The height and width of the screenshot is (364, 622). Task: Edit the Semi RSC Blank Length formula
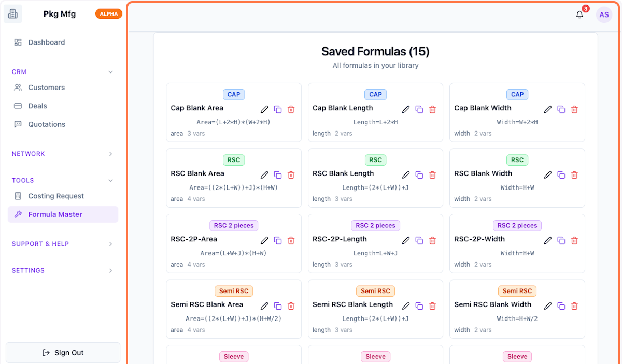[x=406, y=306]
